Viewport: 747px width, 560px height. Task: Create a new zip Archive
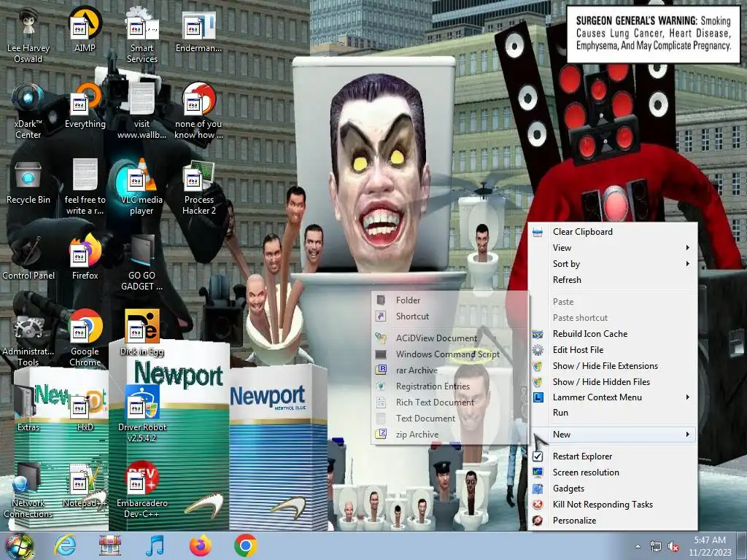click(449, 435)
